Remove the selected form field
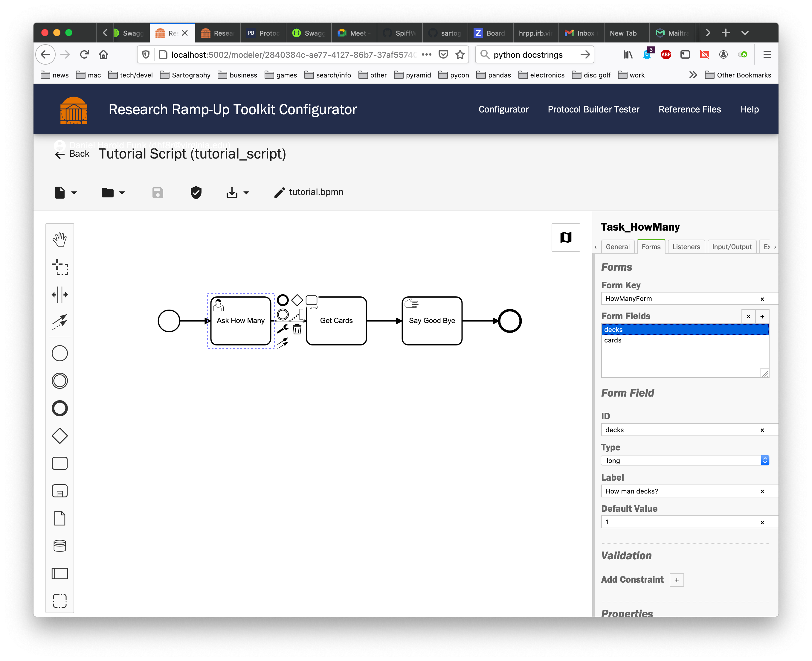 748,316
